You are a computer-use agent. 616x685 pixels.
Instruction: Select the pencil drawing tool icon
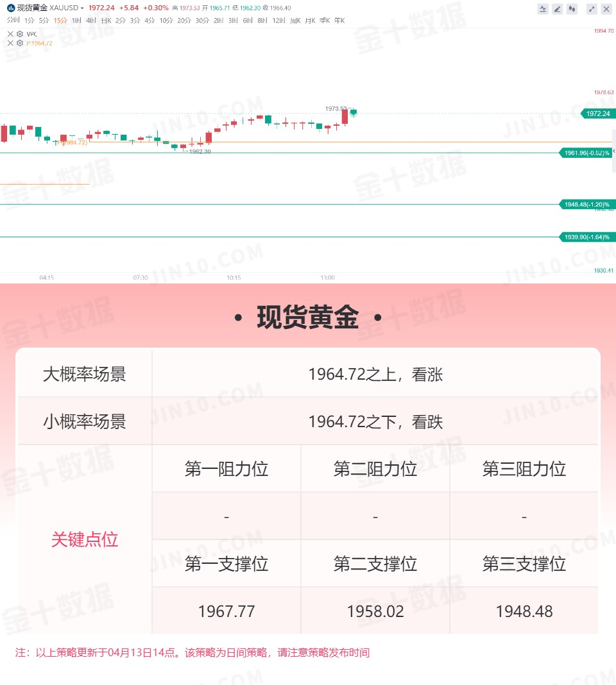pyautogui.click(x=557, y=9)
